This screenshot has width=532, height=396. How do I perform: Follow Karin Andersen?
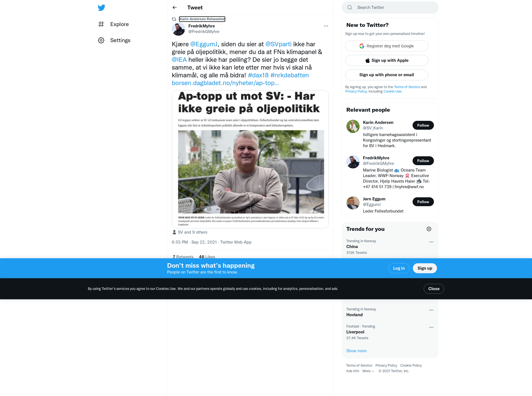[x=423, y=125]
